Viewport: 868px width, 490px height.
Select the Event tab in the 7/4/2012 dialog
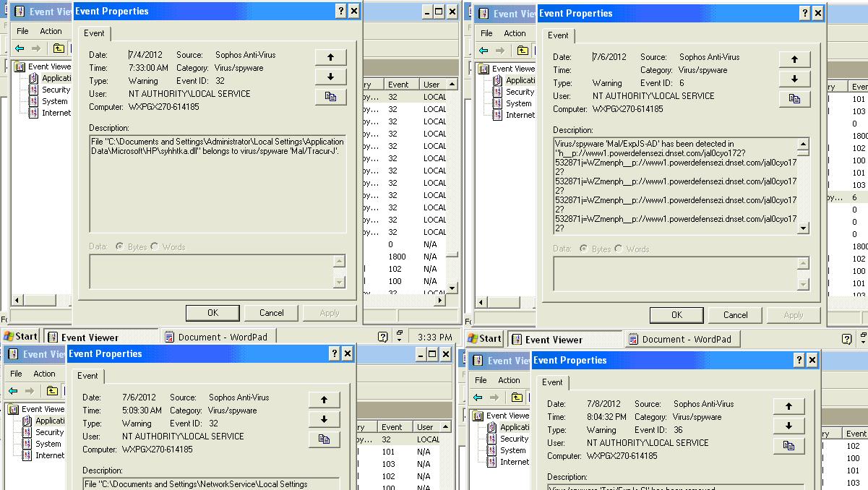click(94, 33)
